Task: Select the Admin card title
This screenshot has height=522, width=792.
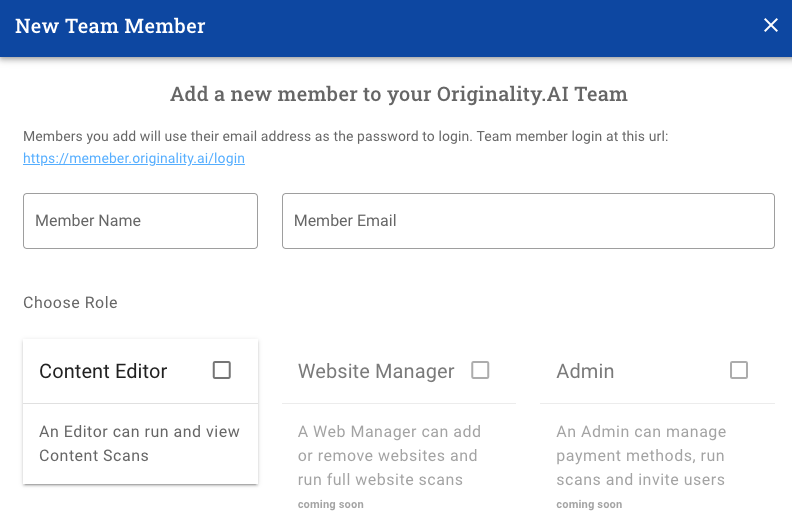Action: (585, 371)
